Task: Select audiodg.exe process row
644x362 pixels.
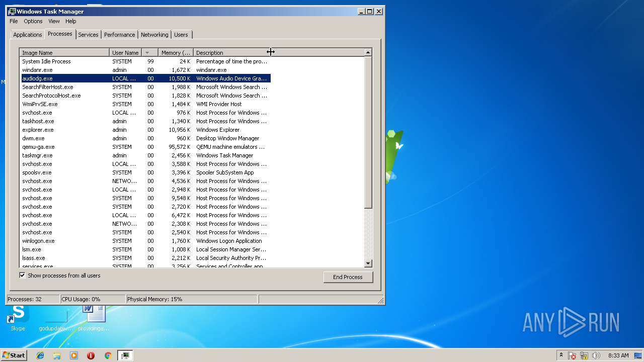Action: click(x=146, y=78)
